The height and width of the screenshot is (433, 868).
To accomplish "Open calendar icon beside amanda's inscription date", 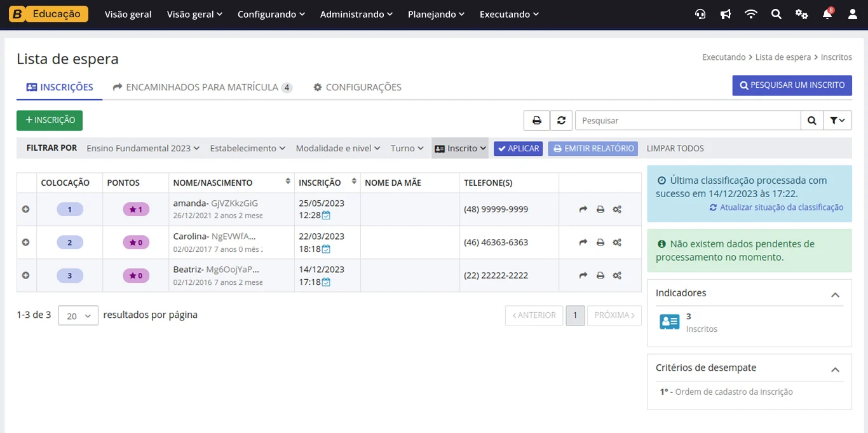I will pyautogui.click(x=326, y=216).
